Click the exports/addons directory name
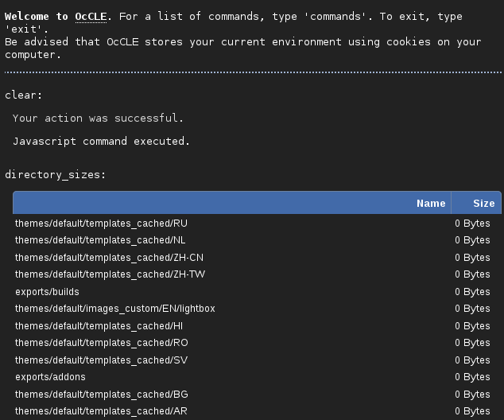 pyautogui.click(x=50, y=377)
